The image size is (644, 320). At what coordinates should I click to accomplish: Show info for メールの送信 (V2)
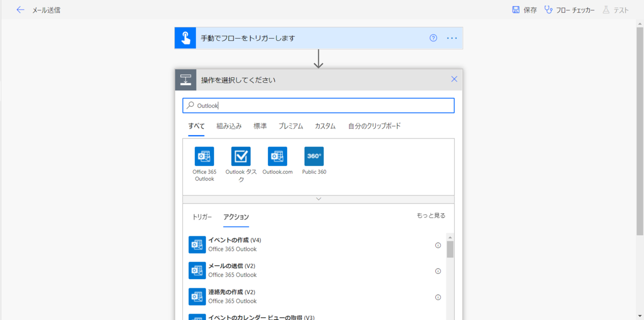[438, 271]
